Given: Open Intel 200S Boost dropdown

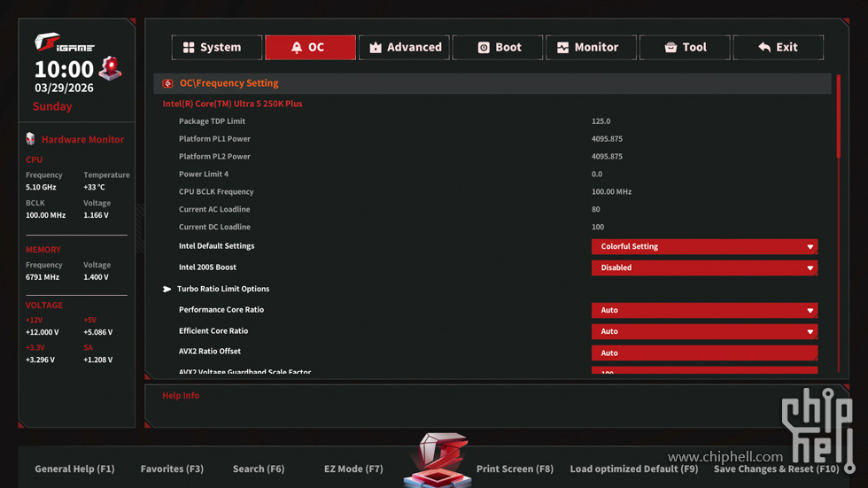Looking at the screenshot, I should pyautogui.click(x=704, y=267).
